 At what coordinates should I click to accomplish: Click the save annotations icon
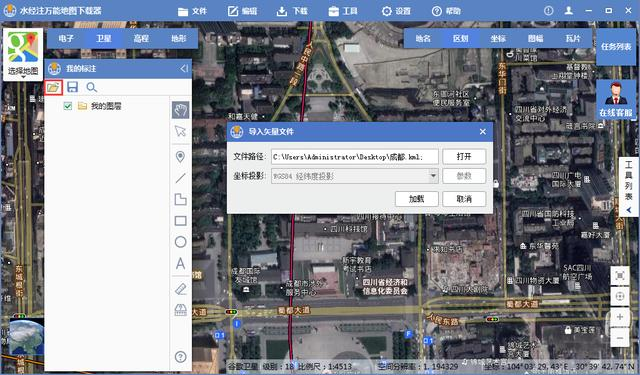pos(73,87)
